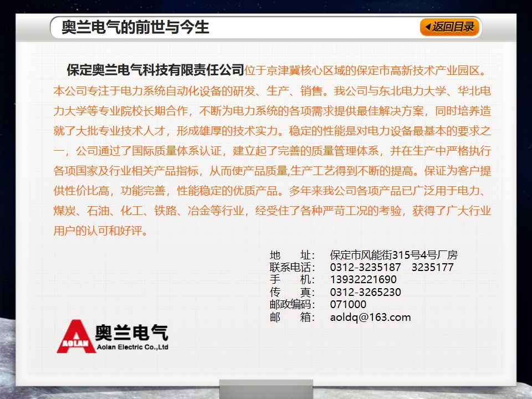This screenshot has height=399, width=532.
Task: Select the slide title 奥兰电气的前世与今生
Action: (135, 27)
